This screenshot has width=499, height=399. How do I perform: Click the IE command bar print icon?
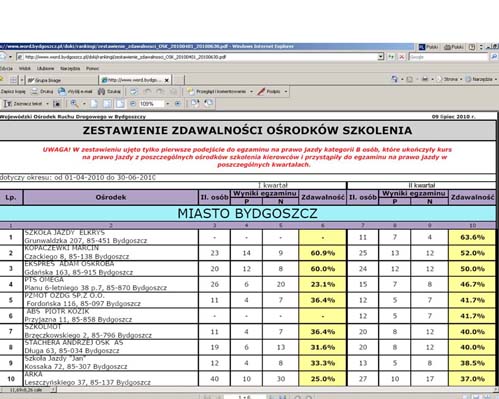pos(425,79)
